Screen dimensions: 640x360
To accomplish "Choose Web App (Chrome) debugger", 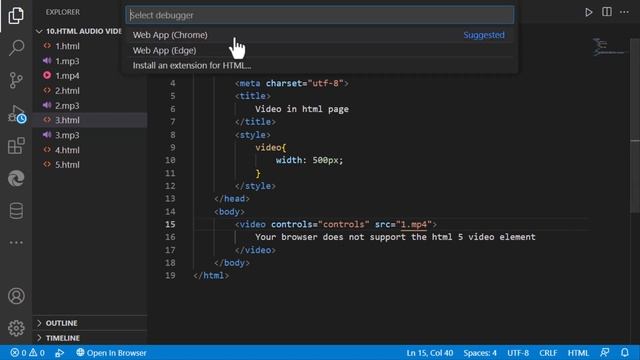I will point(320,35).
